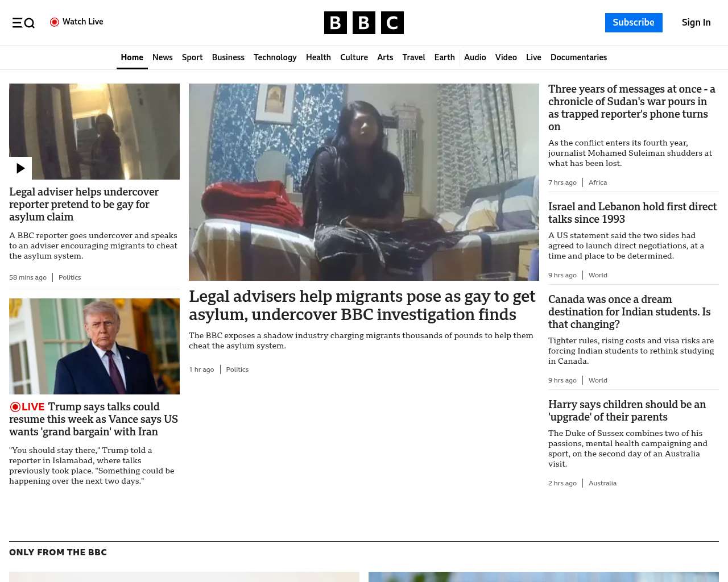Image resolution: width=728 pixels, height=582 pixels.
Task: Click the '7 hrs ago' timestamp
Action: point(562,182)
